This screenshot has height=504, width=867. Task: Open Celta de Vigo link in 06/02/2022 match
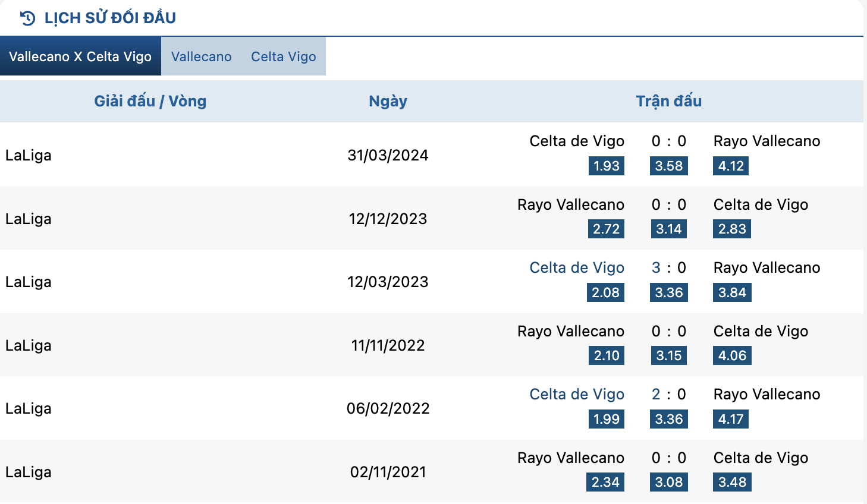[x=577, y=394]
